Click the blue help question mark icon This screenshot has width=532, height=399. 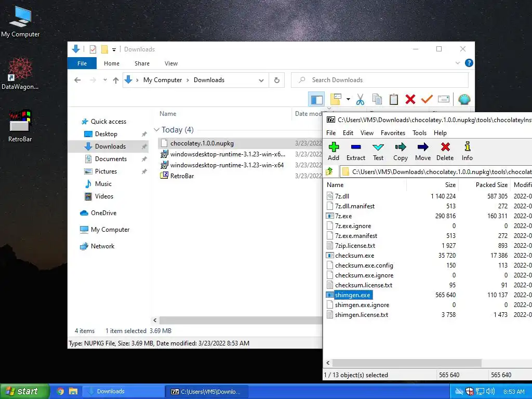click(469, 63)
